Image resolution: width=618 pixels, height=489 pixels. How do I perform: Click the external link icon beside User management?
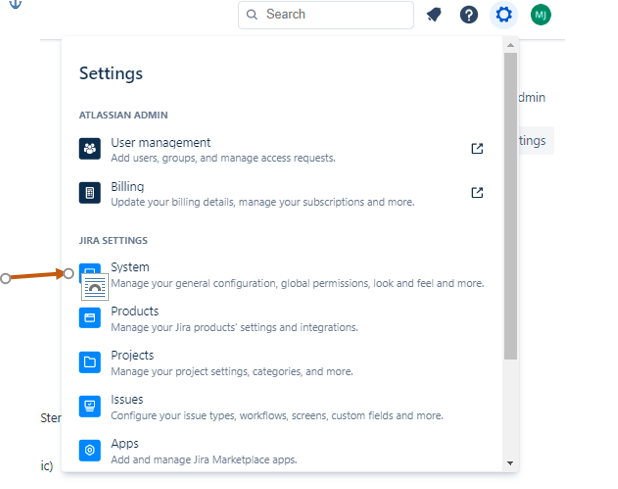pyautogui.click(x=477, y=149)
